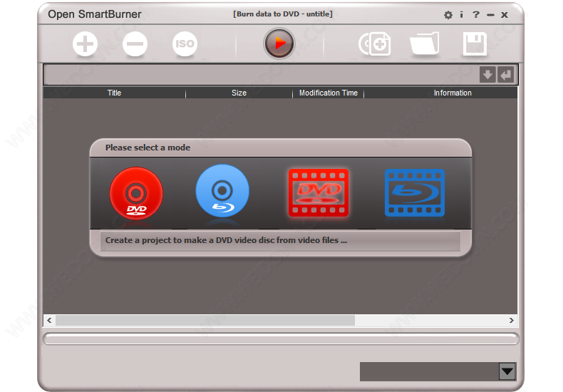
Task: Click the info 'i' icon
Action: click(461, 15)
